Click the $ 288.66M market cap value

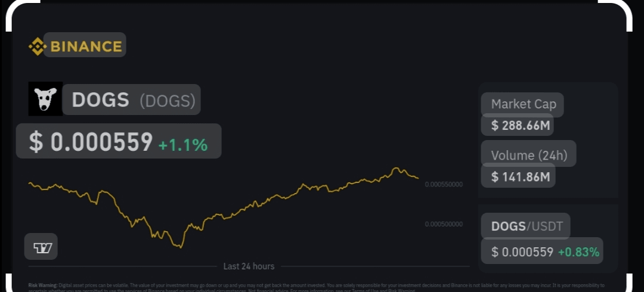(518, 126)
